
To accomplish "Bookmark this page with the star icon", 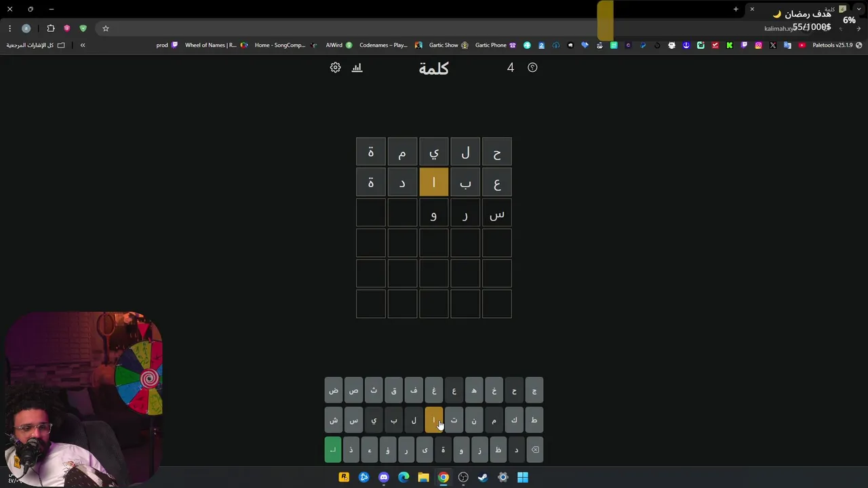I will [106, 28].
